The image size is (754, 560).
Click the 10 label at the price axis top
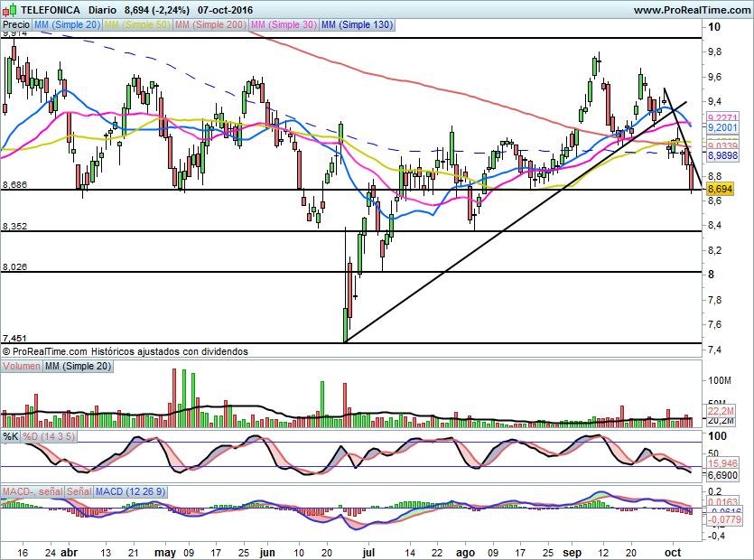[x=714, y=27]
